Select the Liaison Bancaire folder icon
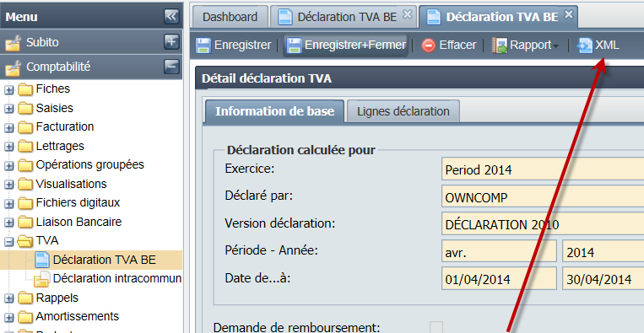This screenshot has width=644, height=333. [25, 223]
